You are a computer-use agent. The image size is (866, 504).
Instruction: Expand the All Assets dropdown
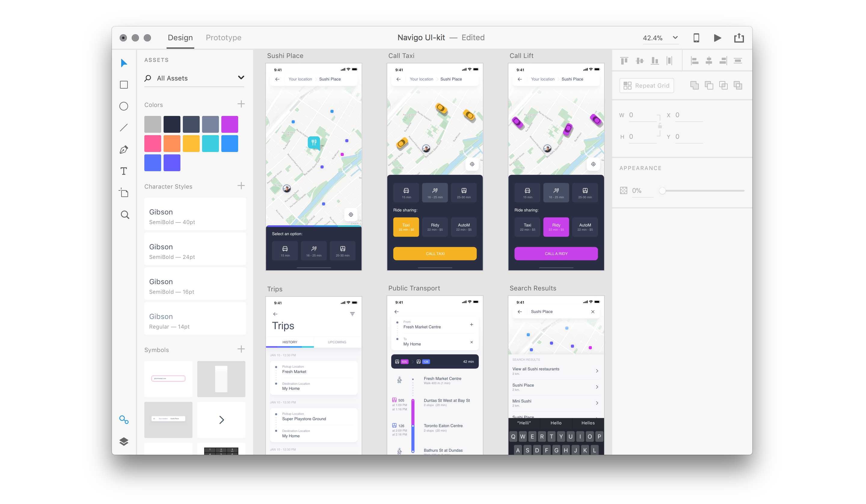(x=240, y=78)
